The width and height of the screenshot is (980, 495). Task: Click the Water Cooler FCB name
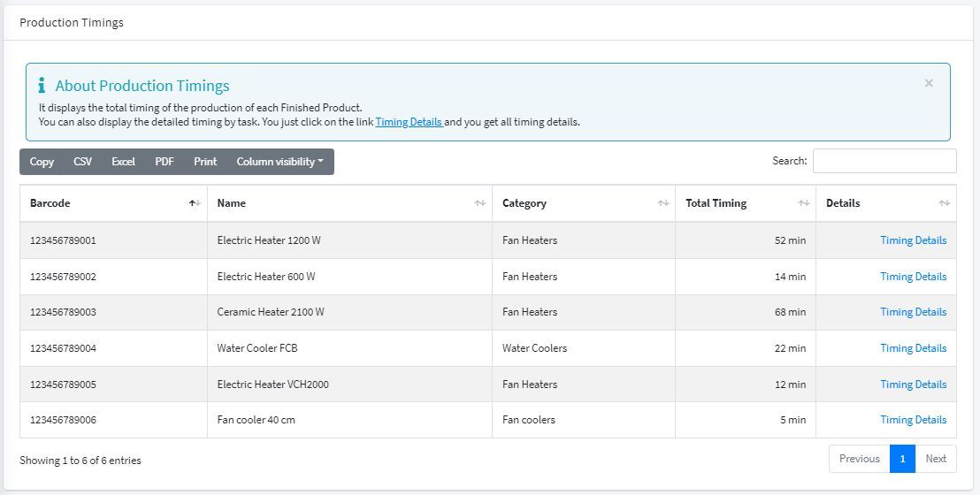[x=257, y=348]
